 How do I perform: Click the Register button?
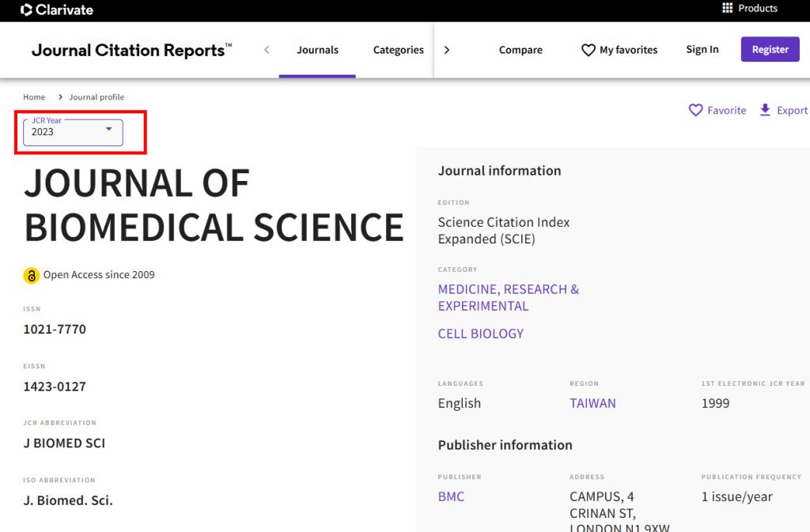coord(770,50)
